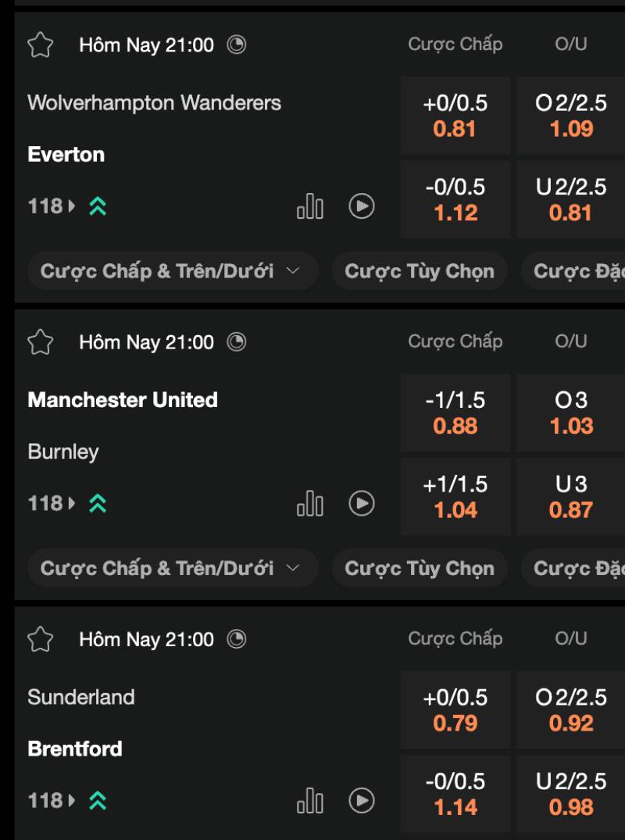Viewport: 625px width, 840px height.
Task: Pick Over 3 goals at odds 1.03
Action: 571,413
